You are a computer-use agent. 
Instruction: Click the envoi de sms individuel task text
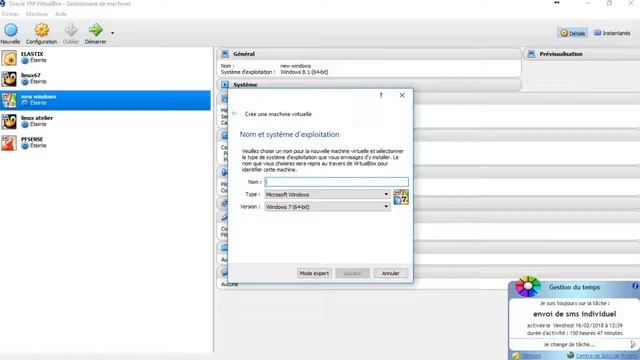[574, 314]
